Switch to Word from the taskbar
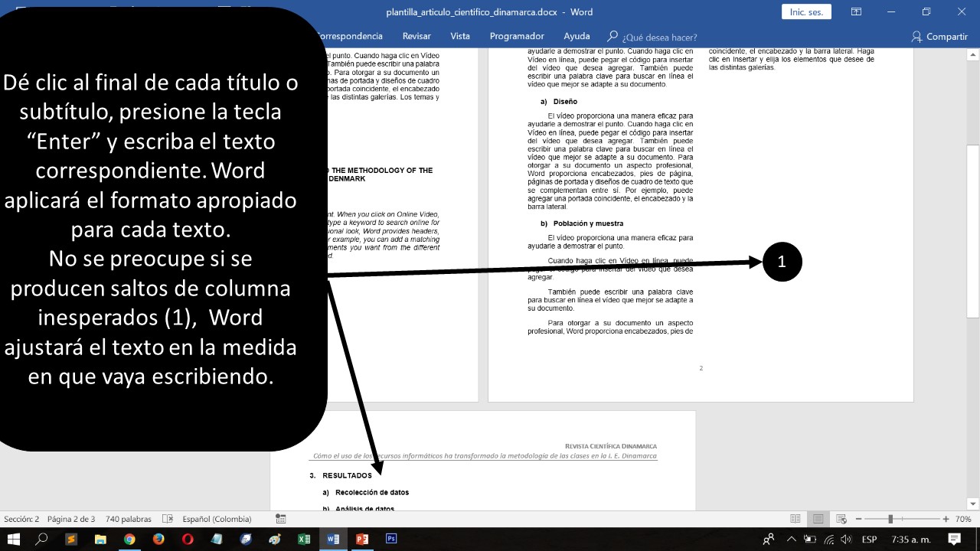The image size is (980, 551). [333, 539]
